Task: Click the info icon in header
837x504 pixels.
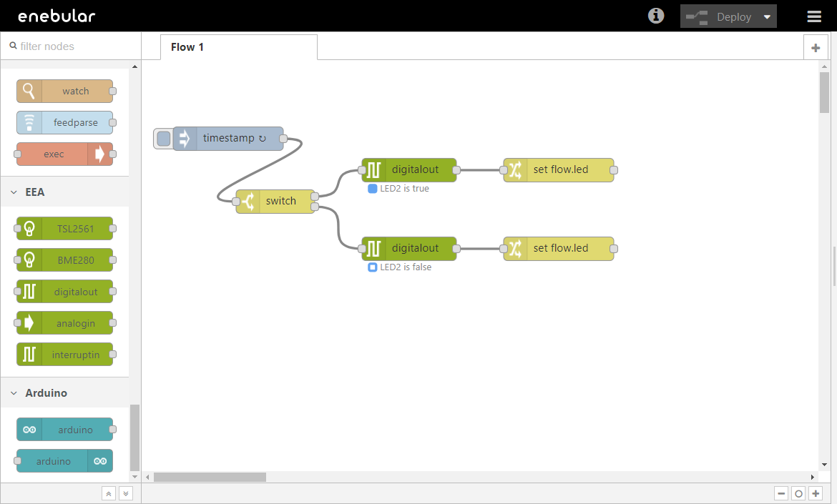Action: point(655,16)
